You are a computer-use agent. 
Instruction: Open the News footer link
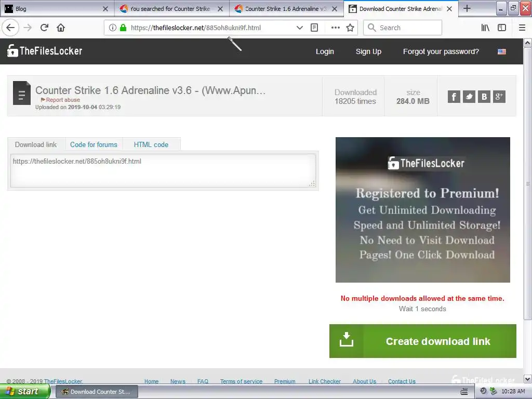178,381
